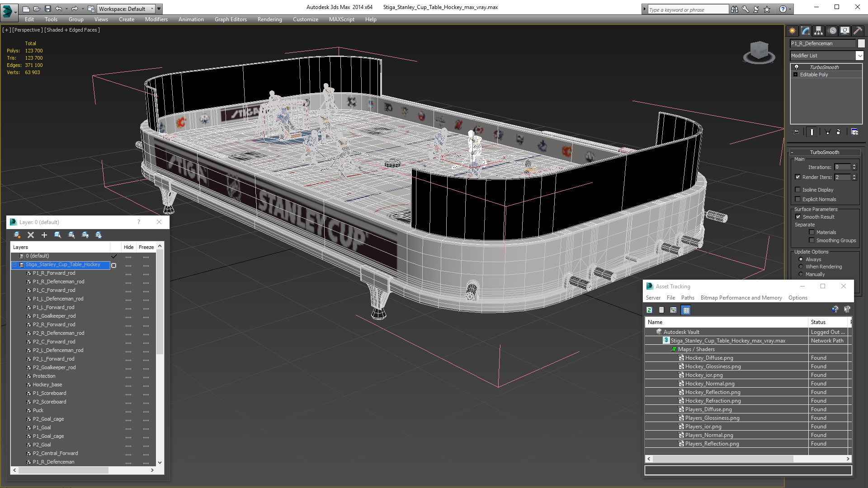Toggle TurboSmooth modifier lightbulb visibility
Viewport: 868px width, 488px height.
(797, 67)
